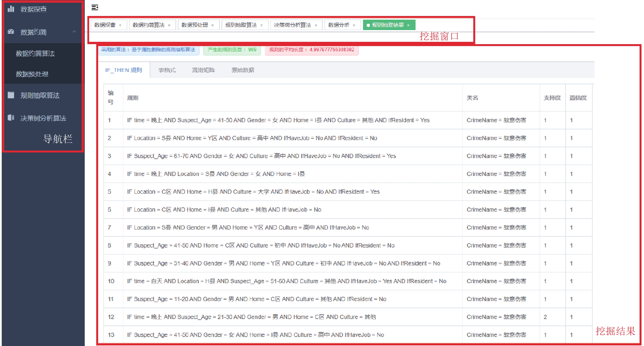Image resolution: width=644 pixels, height=346 pixels.
Task: Close the 数据预处理 tab
Action: [x=212, y=25]
